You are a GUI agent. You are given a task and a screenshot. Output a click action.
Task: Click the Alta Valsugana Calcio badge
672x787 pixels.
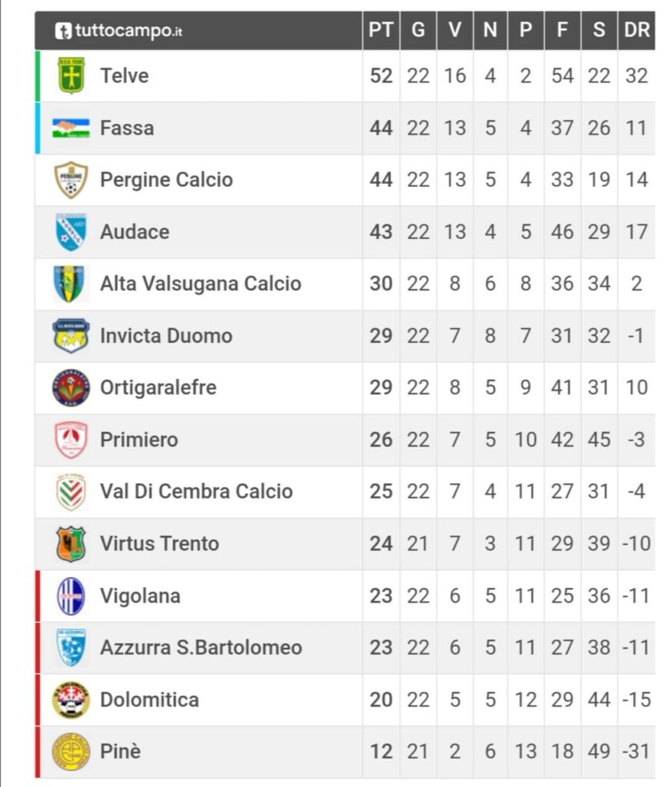71,284
